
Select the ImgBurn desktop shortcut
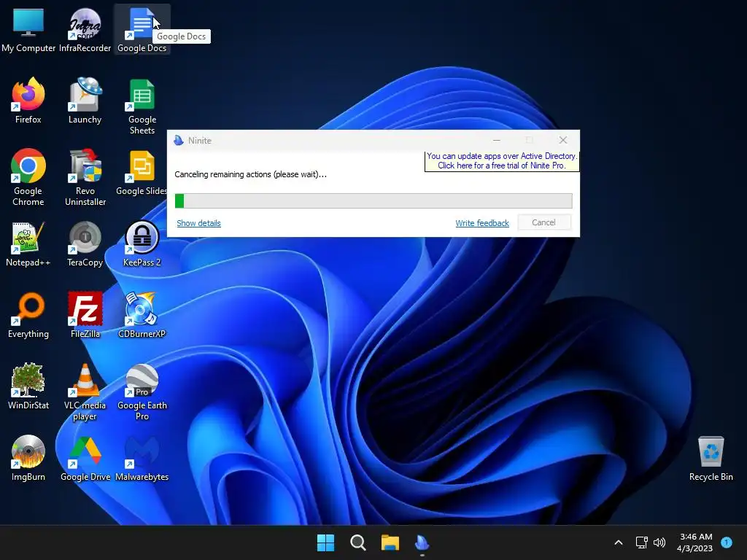click(28, 458)
